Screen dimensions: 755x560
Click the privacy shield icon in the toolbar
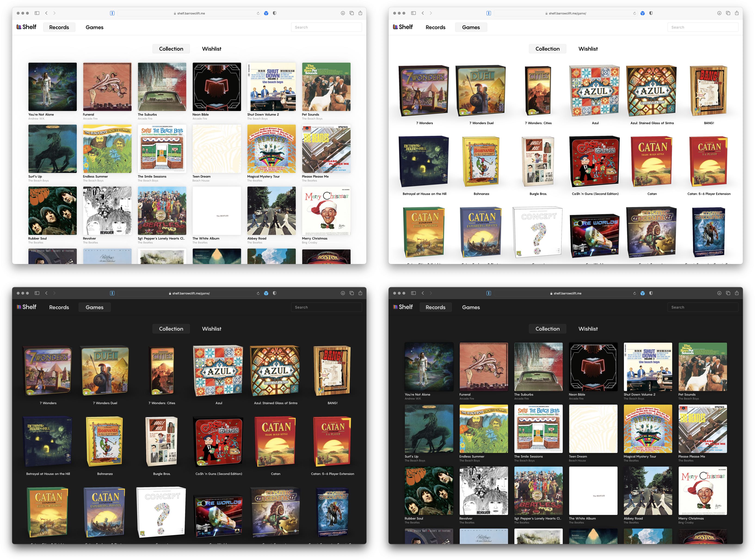pyautogui.click(x=275, y=13)
